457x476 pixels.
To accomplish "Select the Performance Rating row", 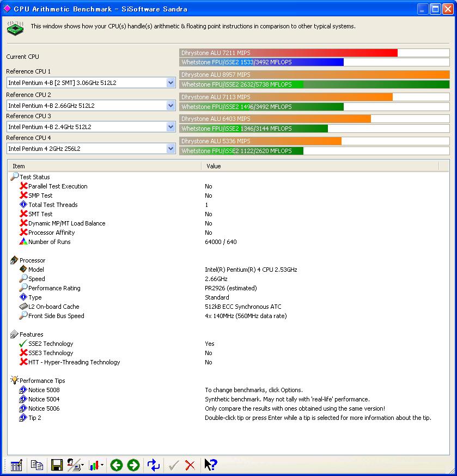I will 228,288.
